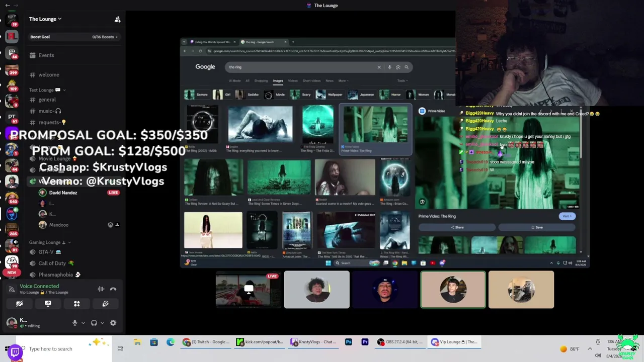Viewport: 644px width, 362px height.
Task: Collapse the Gaming Lounge category
Action: coord(50,242)
